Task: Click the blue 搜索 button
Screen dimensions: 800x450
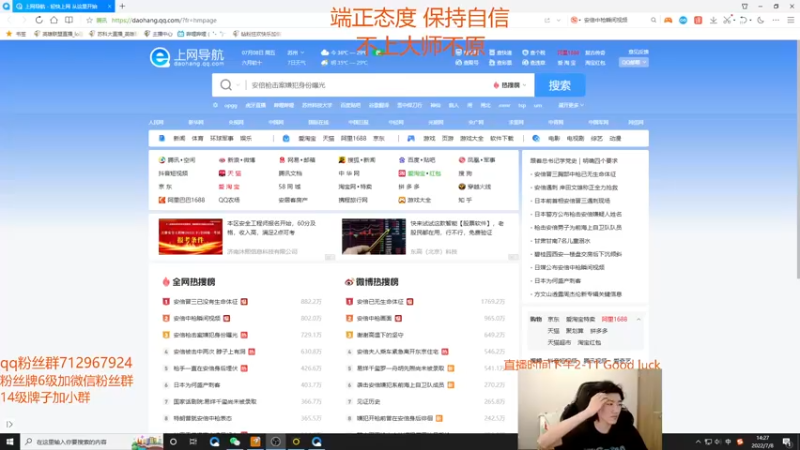Action: point(560,85)
